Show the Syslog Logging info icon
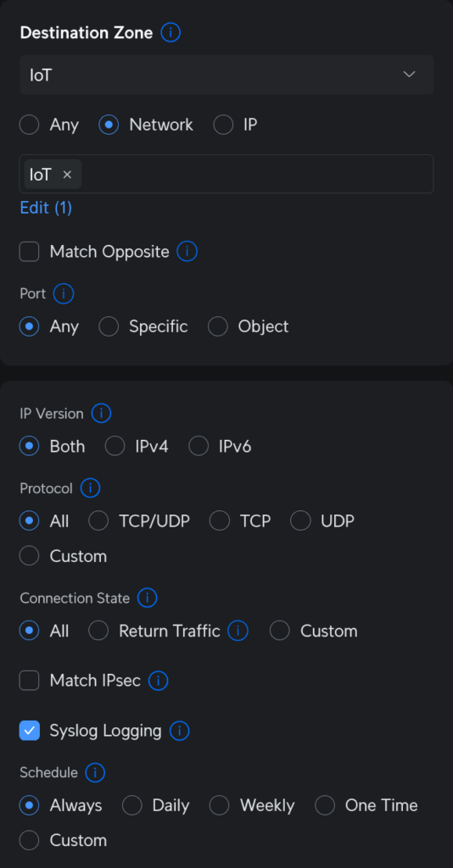Viewport: 453px width, 868px height. click(180, 731)
